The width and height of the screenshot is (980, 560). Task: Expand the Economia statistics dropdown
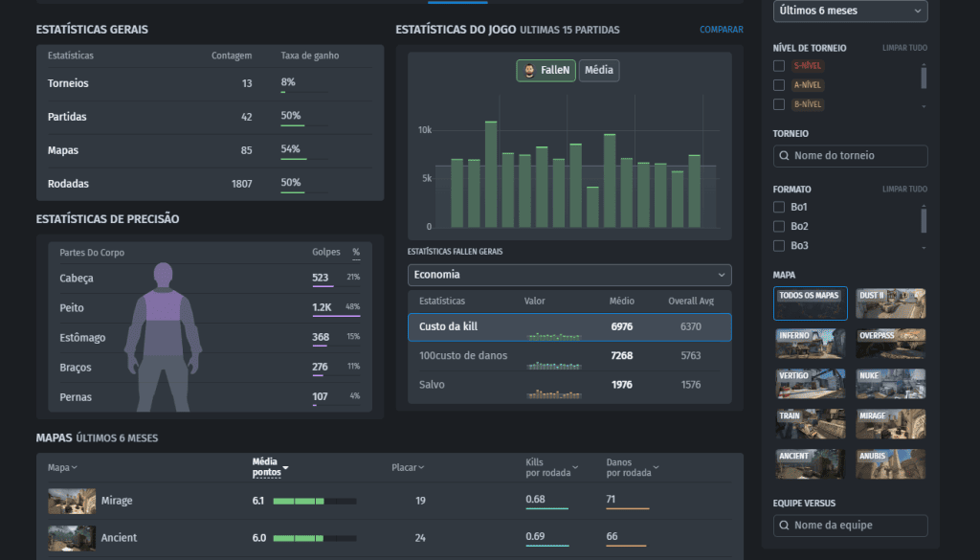coord(569,275)
